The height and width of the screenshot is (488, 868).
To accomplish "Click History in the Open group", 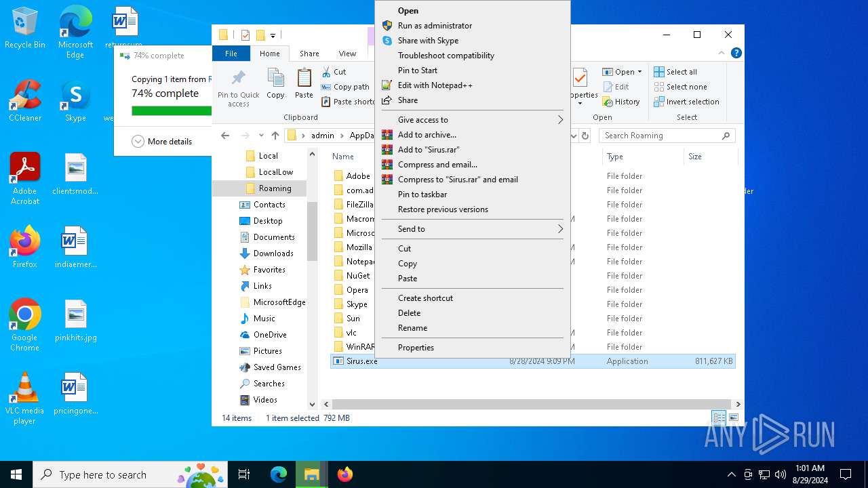I will click(x=620, y=102).
